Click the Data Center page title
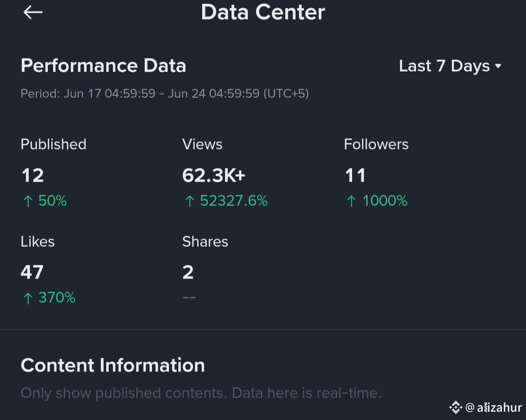The width and height of the screenshot is (526, 420). pos(263,12)
